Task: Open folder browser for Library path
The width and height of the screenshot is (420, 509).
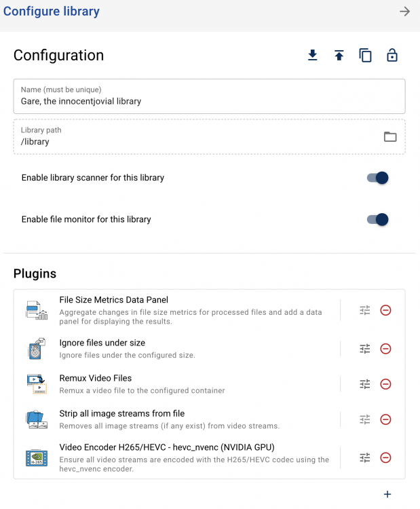Action: pyautogui.click(x=390, y=136)
